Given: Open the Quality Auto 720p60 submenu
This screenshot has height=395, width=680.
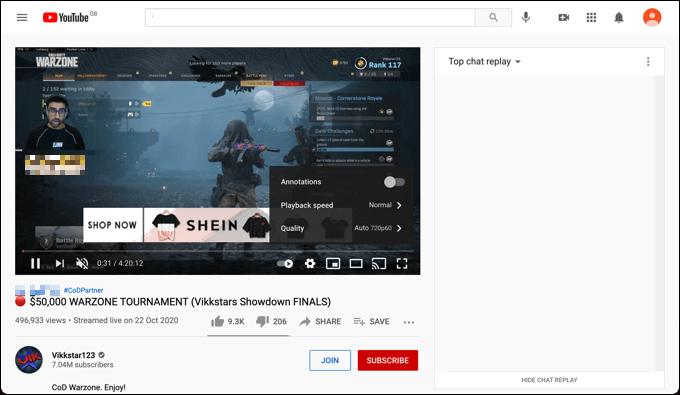Looking at the screenshot, I should 341,228.
